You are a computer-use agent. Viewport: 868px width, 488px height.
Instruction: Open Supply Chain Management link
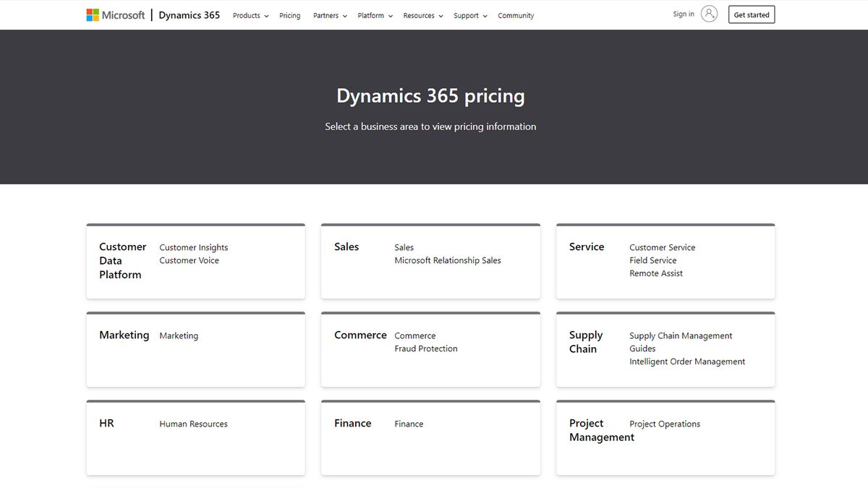681,335
